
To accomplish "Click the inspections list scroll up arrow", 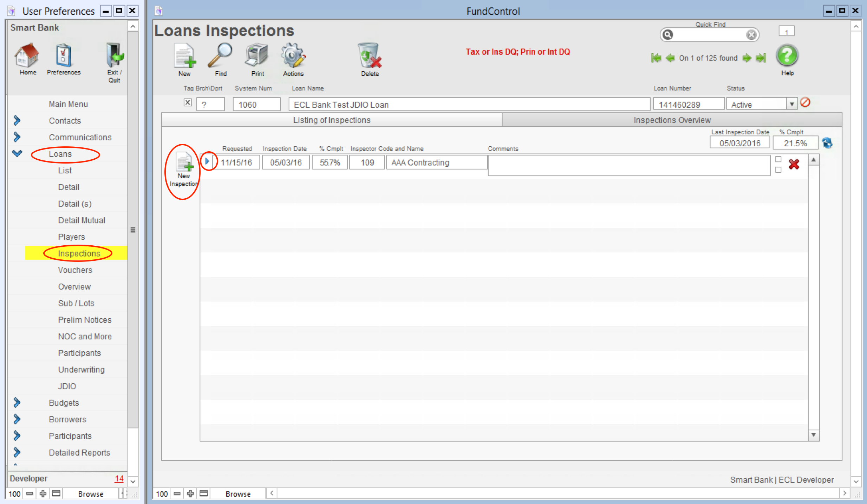I will tap(814, 160).
